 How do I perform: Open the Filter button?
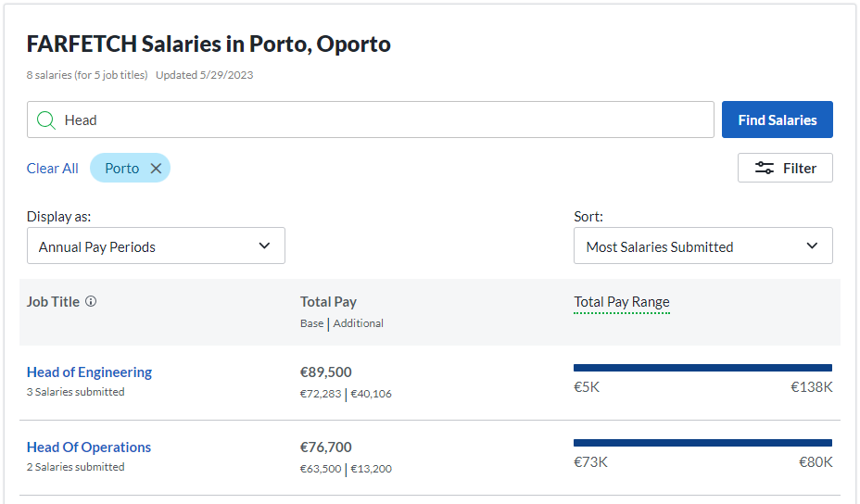pyautogui.click(x=785, y=168)
